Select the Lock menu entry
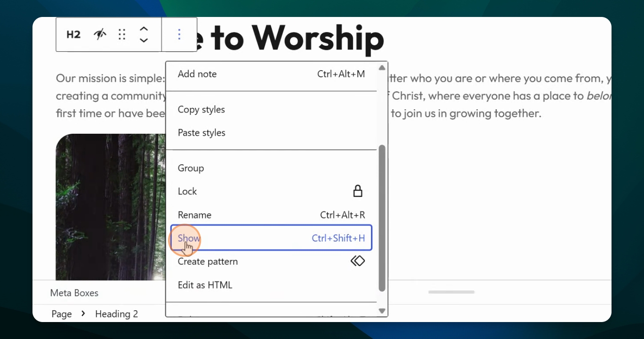Screen dimensions: 644x339 (271, 191)
